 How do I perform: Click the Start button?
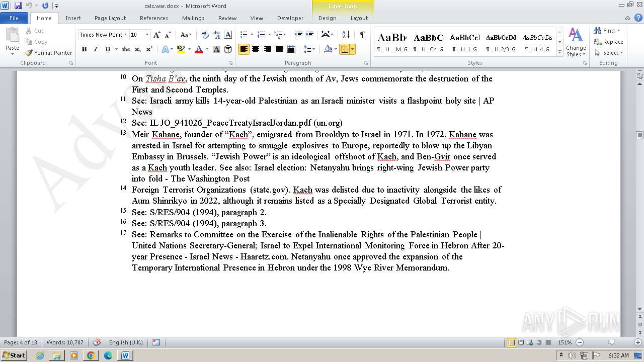(14, 355)
